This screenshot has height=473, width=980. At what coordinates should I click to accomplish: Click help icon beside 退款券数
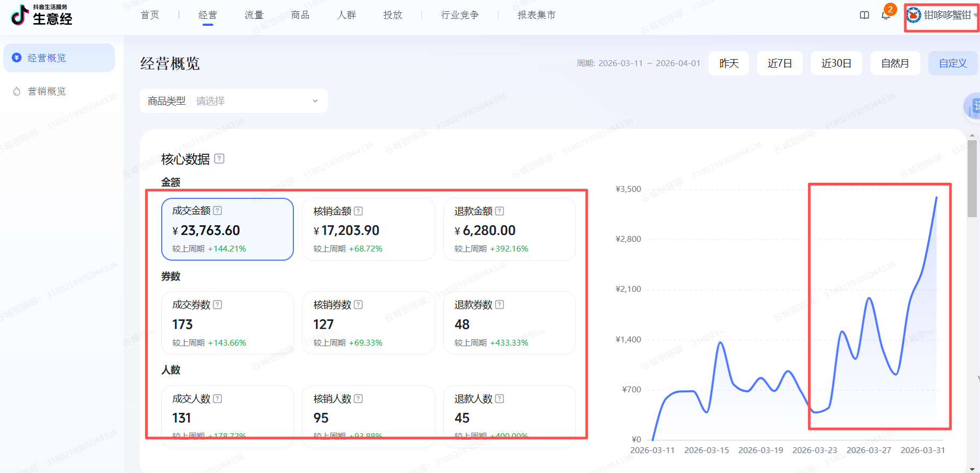tap(500, 305)
